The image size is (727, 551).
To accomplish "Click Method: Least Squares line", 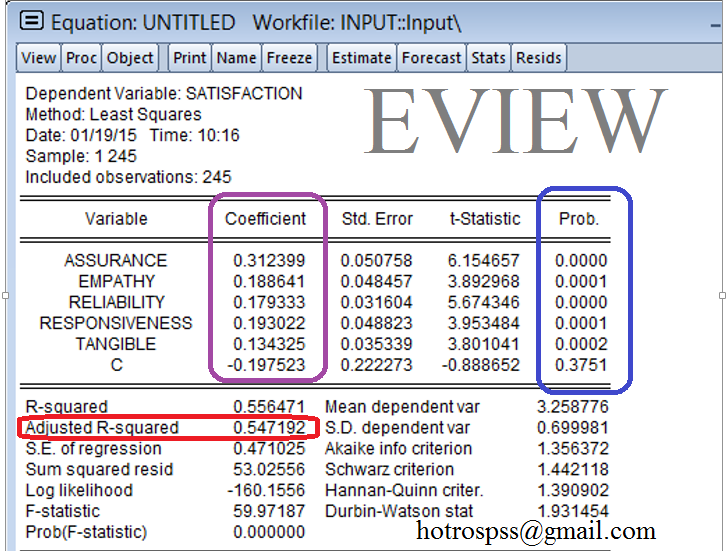I will (114, 114).
